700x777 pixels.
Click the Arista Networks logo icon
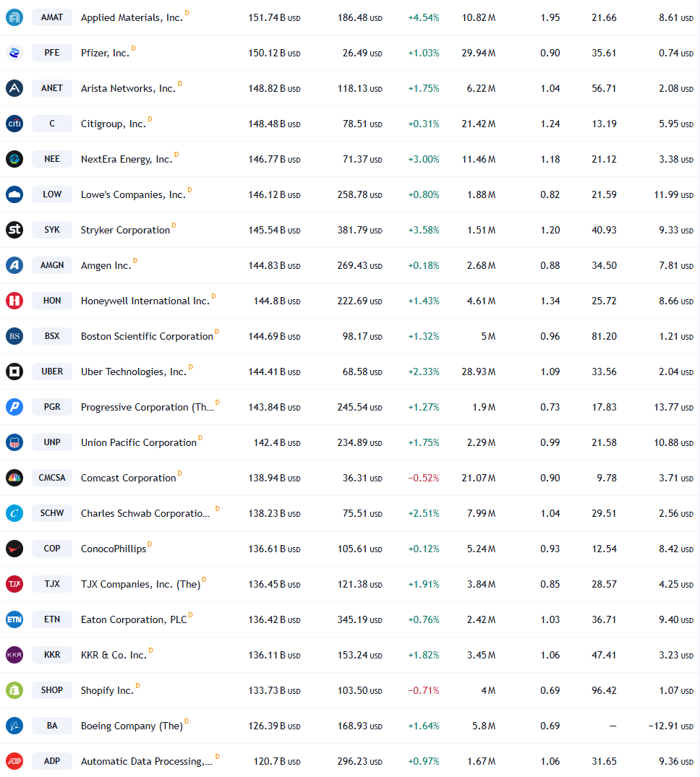[x=14, y=88]
